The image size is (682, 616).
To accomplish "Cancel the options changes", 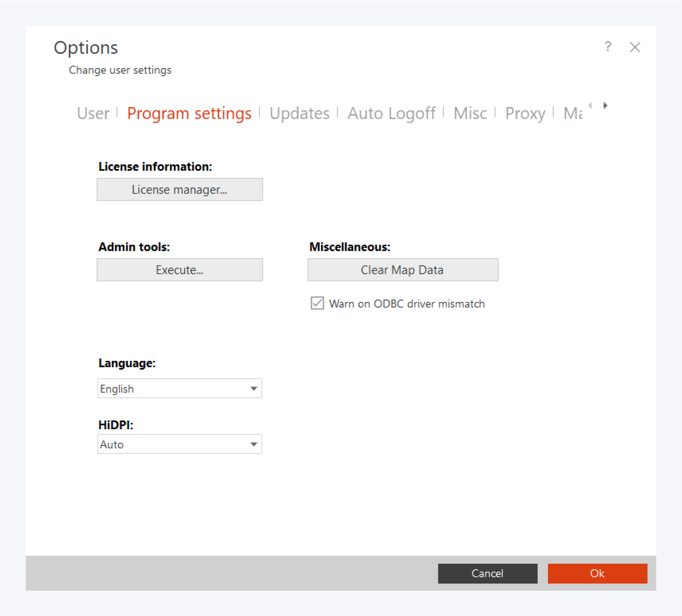I will (487, 573).
